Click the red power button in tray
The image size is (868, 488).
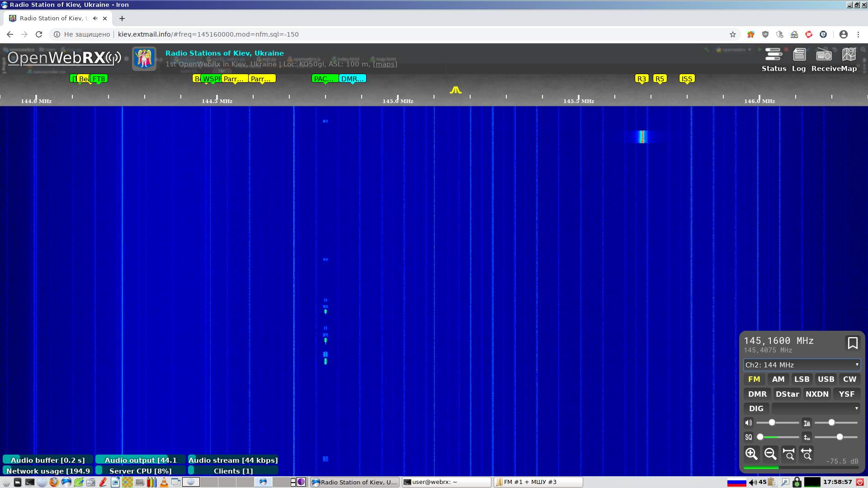[x=860, y=482]
